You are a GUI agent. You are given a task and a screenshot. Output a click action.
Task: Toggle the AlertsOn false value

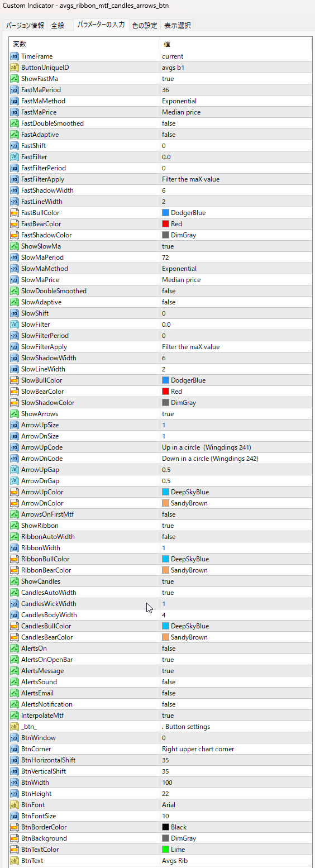pos(236,648)
